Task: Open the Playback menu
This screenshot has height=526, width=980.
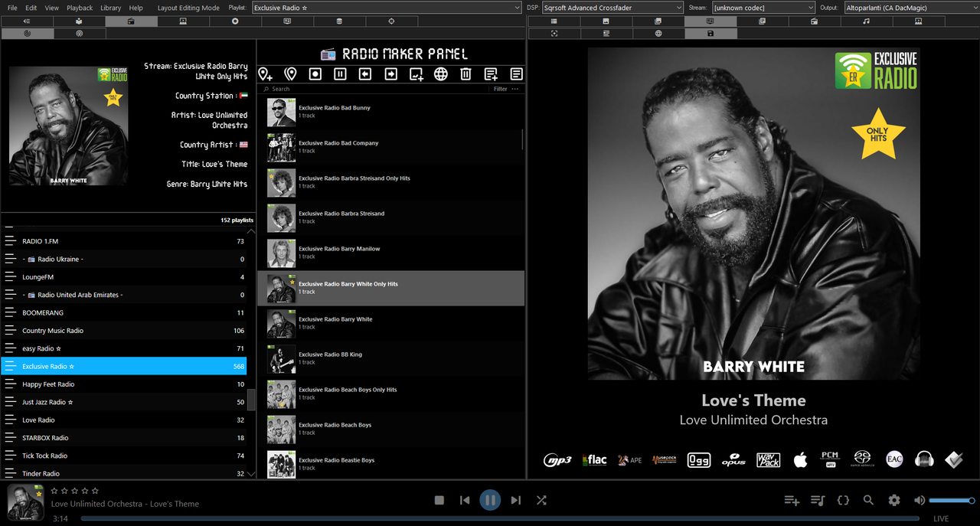Action: pos(80,8)
